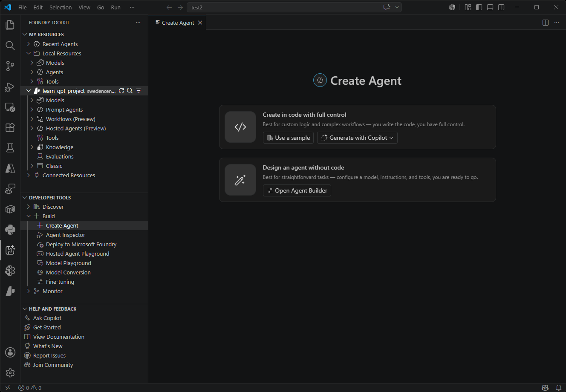Open the Extensions view

pyautogui.click(x=10, y=127)
